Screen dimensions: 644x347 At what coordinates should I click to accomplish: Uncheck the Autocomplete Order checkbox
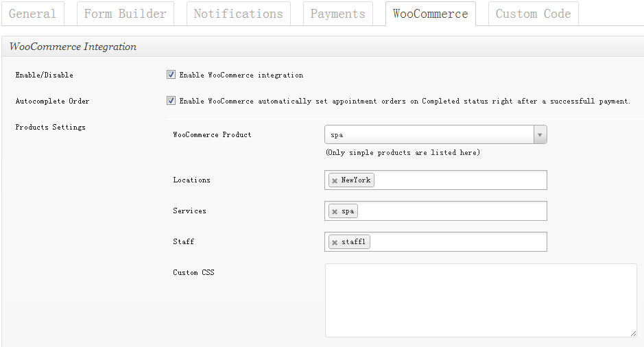click(171, 101)
